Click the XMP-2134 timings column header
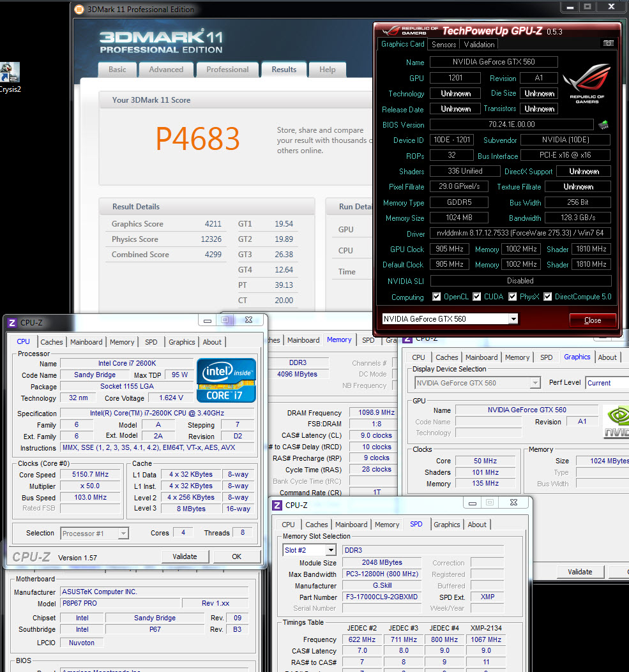This screenshot has width=629, height=672. [486, 628]
